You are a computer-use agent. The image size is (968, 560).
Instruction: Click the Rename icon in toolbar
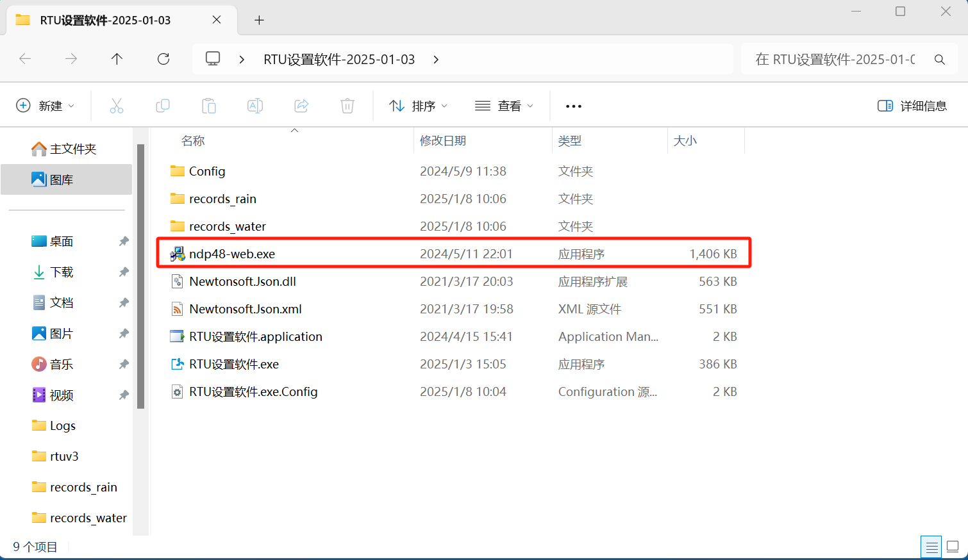[x=255, y=106]
